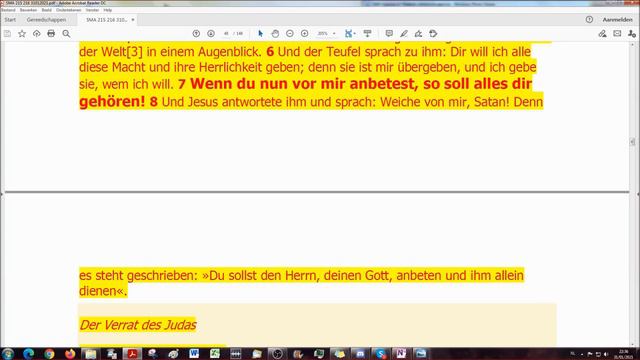Add a comment note

pos(389,34)
